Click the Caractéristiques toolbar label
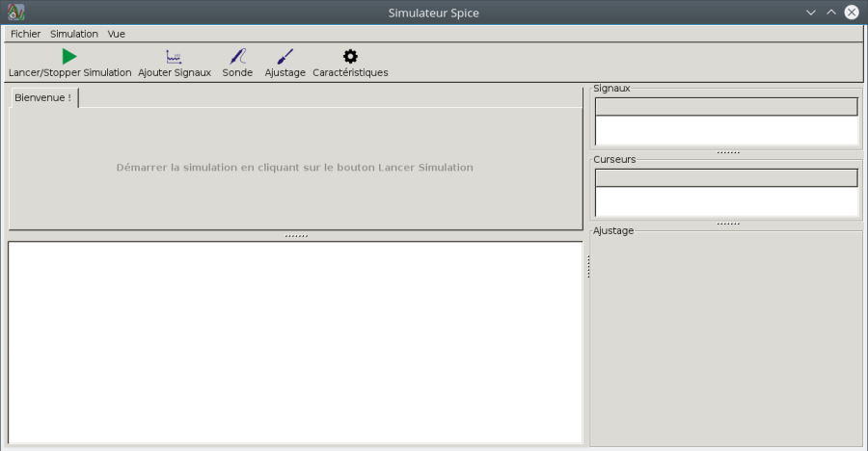 coord(350,72)
